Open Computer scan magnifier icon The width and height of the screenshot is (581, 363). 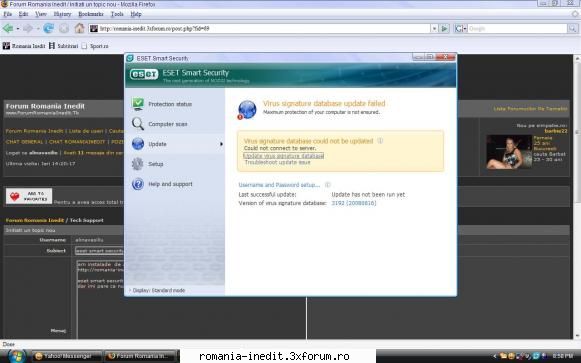[x=138, y=124]
